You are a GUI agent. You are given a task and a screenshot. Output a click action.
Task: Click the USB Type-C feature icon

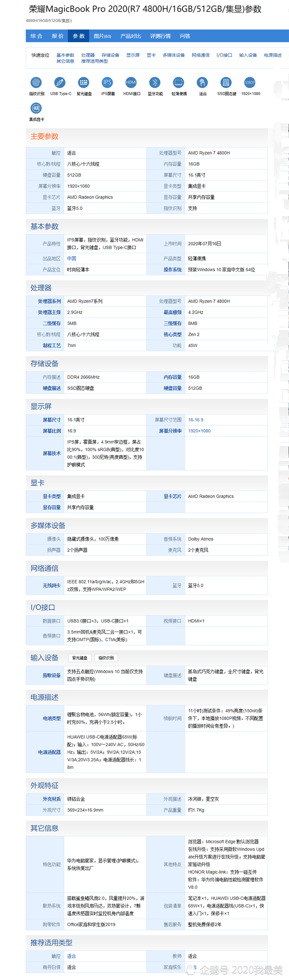[60, 82]
